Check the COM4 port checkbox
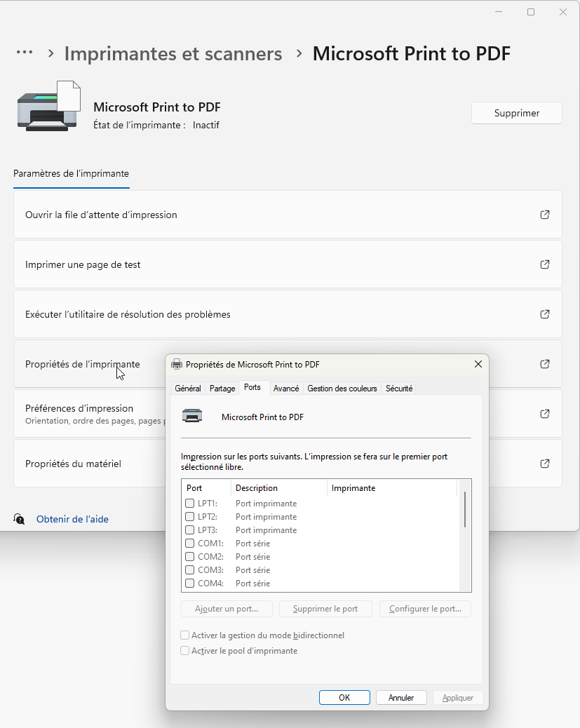Viewport: 580px width, 728px height. pyautogui.click(x=189, y=583)
